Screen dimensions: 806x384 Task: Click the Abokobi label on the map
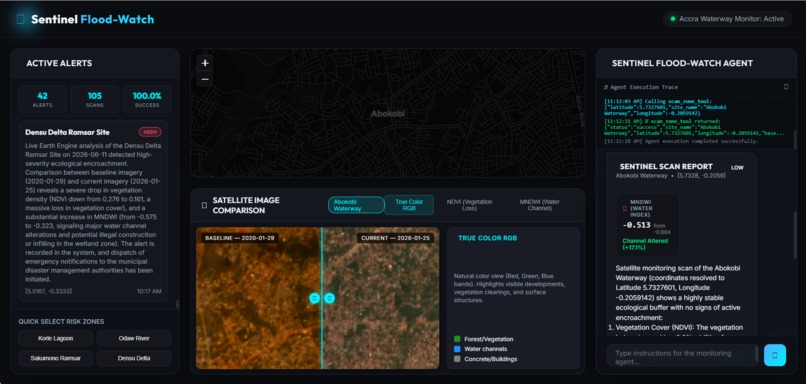point(388,113)
